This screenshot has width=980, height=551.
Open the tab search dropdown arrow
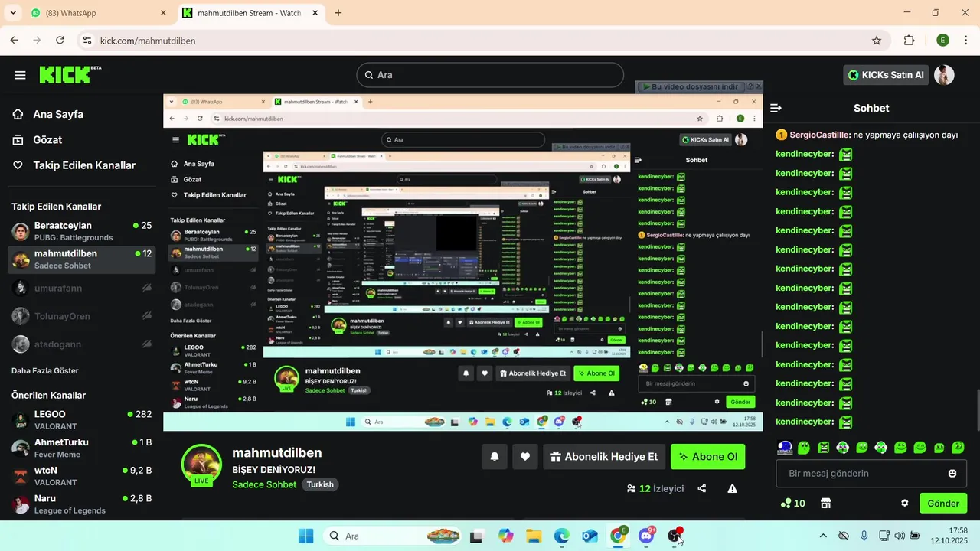(x=13, y=13)
